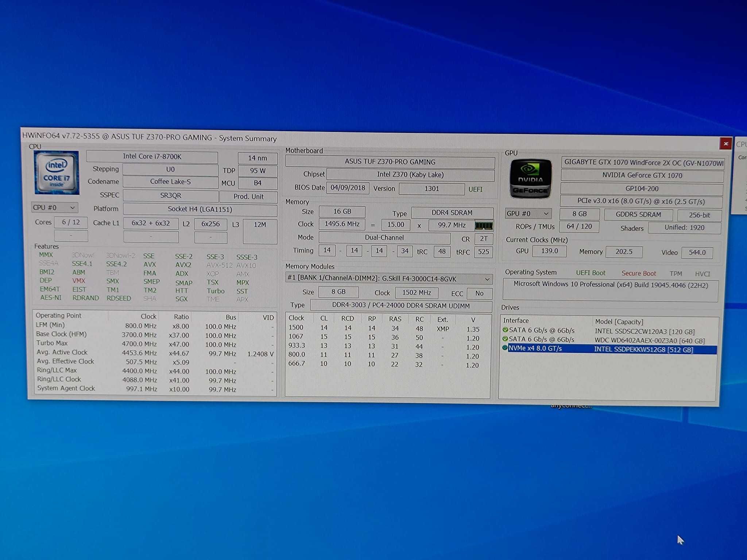Click the ASUS TUF Z370-PRO GAMING motherboard field

click(x=390, y=162)
